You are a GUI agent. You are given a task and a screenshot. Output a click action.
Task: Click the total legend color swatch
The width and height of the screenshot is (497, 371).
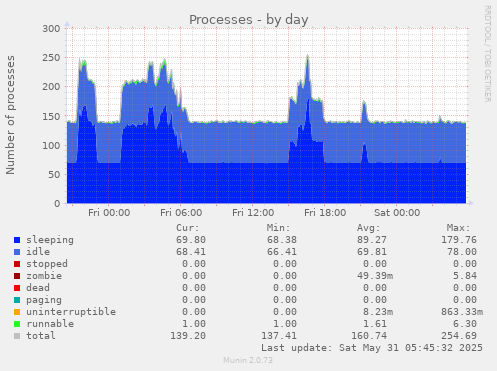[x=17, y=336]
